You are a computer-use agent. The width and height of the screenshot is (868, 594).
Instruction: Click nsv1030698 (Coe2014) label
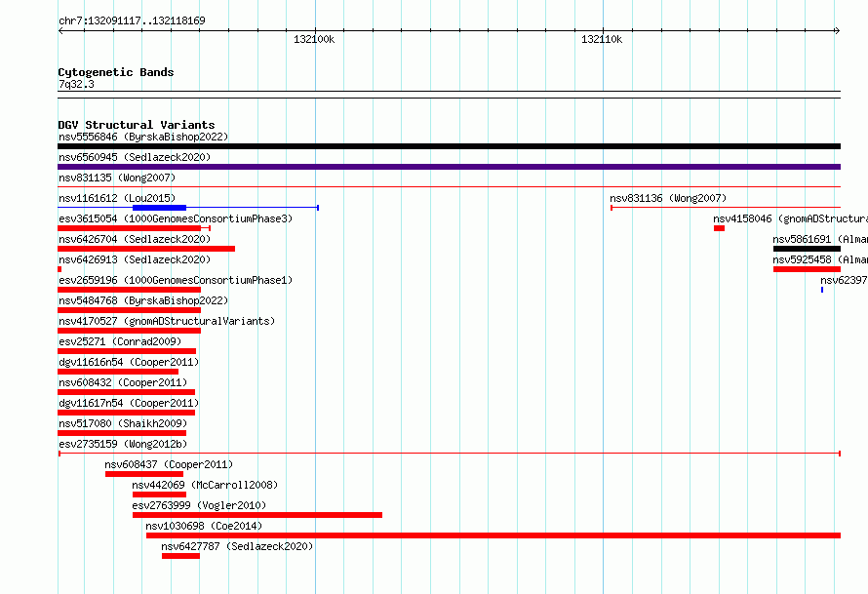pos(204,526)
